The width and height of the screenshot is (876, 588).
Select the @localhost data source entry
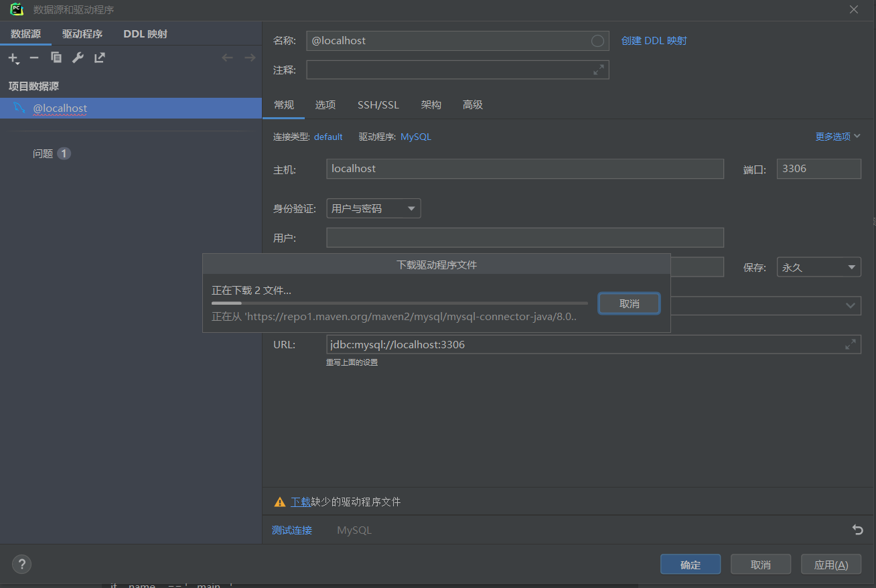pyautogui.click(x=131, y=108)
